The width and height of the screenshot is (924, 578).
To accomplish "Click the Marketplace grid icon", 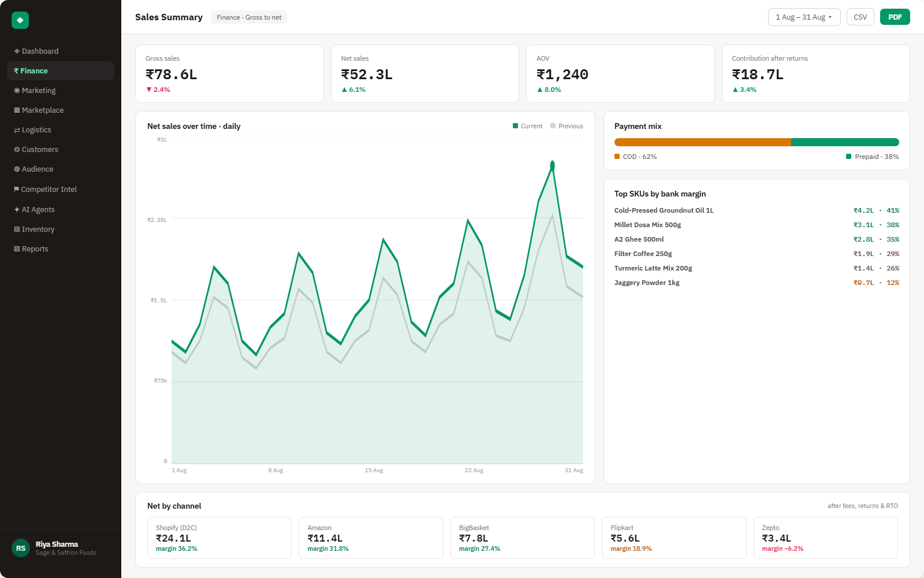I will [x=17, y=110].
